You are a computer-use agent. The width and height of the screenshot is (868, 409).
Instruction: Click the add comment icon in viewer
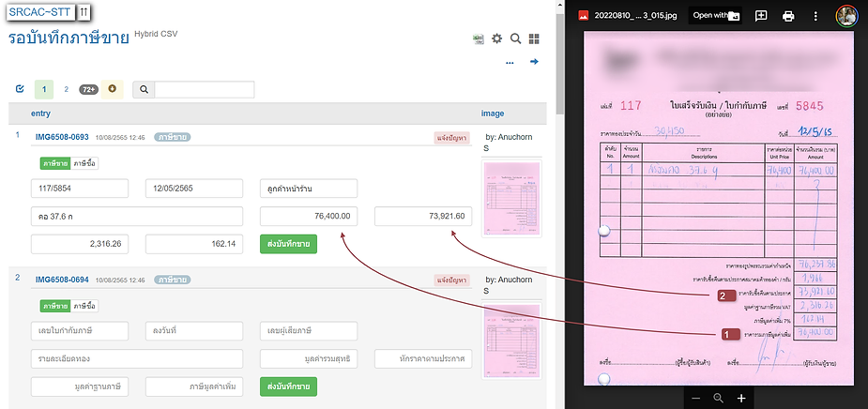click(x=761, y=16)
